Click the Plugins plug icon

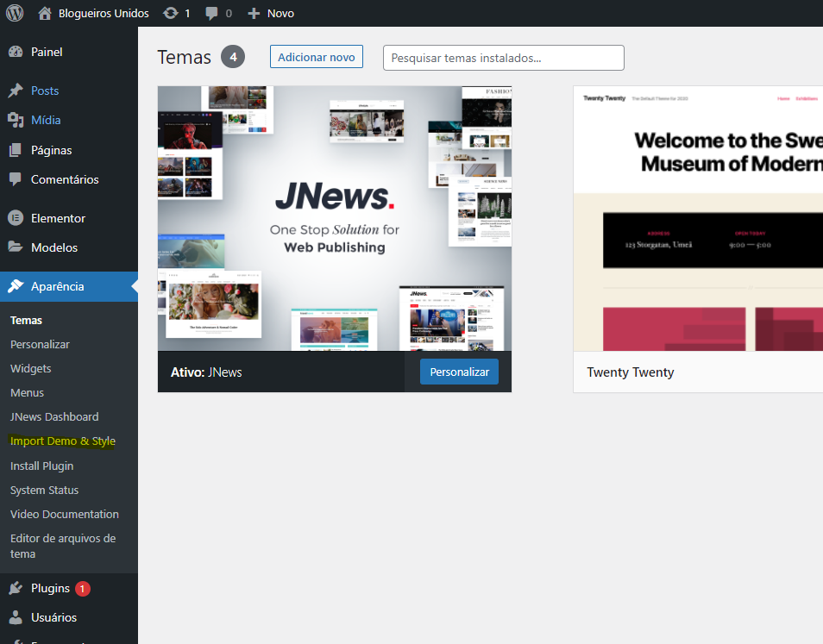(16, 588)
